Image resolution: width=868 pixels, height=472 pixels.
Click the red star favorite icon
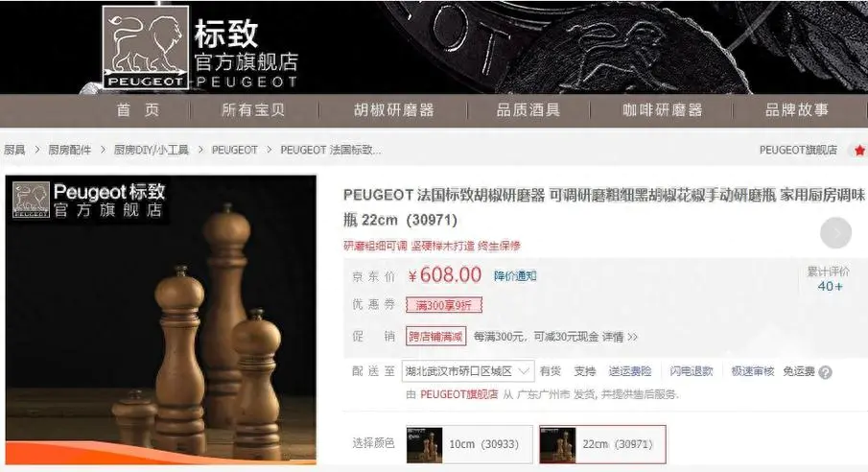click(859, 150)
